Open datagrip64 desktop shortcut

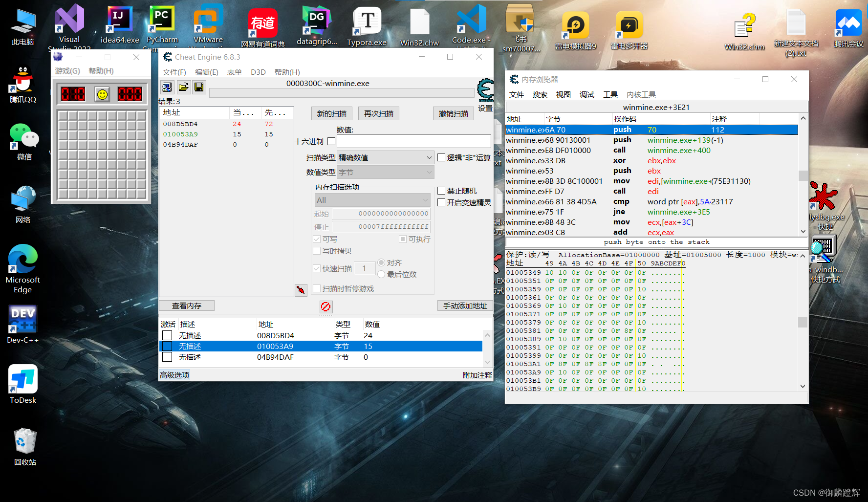point(317,26)
